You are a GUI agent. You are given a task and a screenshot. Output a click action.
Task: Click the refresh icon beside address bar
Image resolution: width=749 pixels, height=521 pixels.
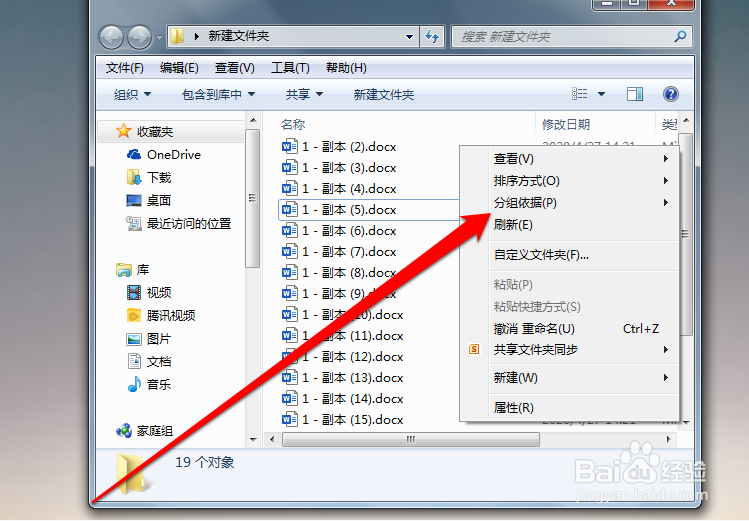(432, 36)
